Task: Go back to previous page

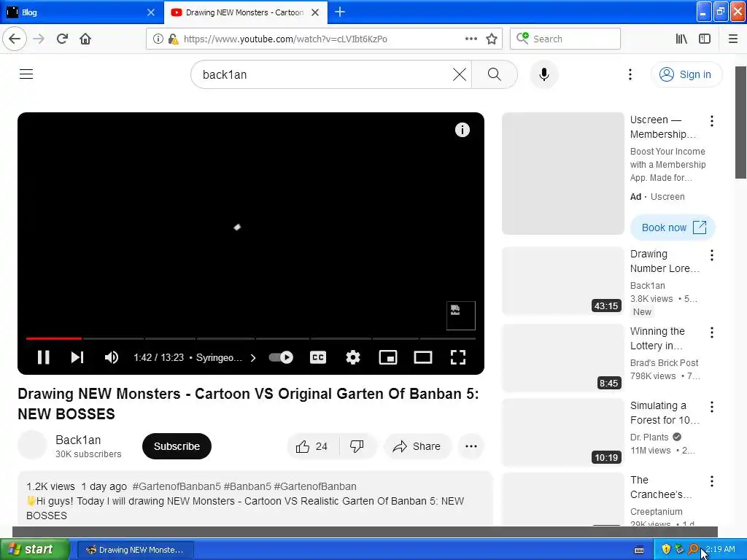Action: 15,39
